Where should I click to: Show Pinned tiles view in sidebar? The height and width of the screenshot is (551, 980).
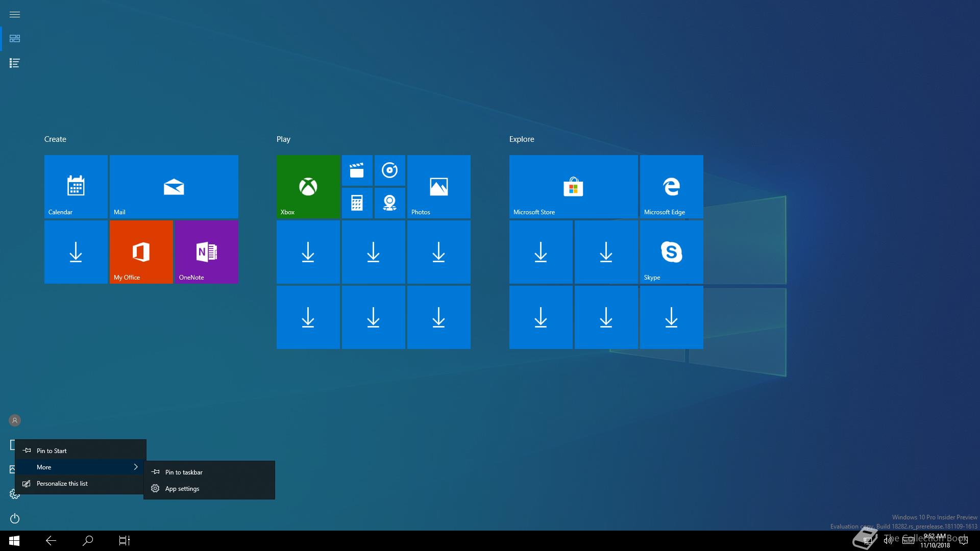(x=15, y=39)
